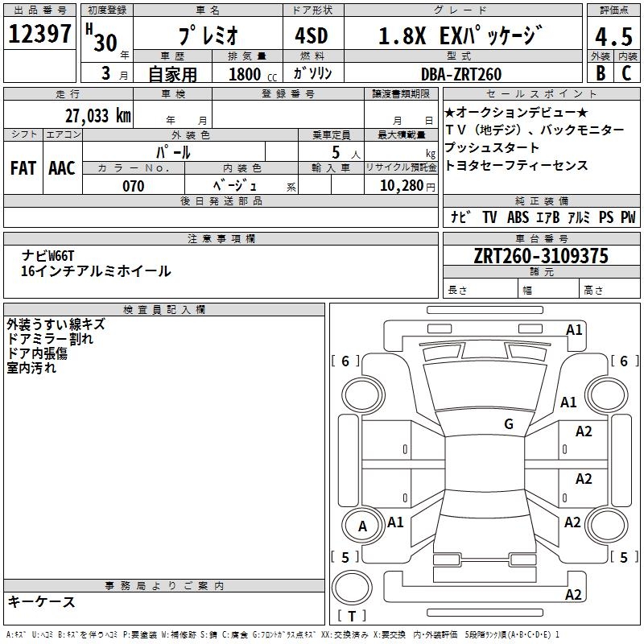Click the vehicle history 自家用
The image size is (644, 644).
click(x=172, y=74)
